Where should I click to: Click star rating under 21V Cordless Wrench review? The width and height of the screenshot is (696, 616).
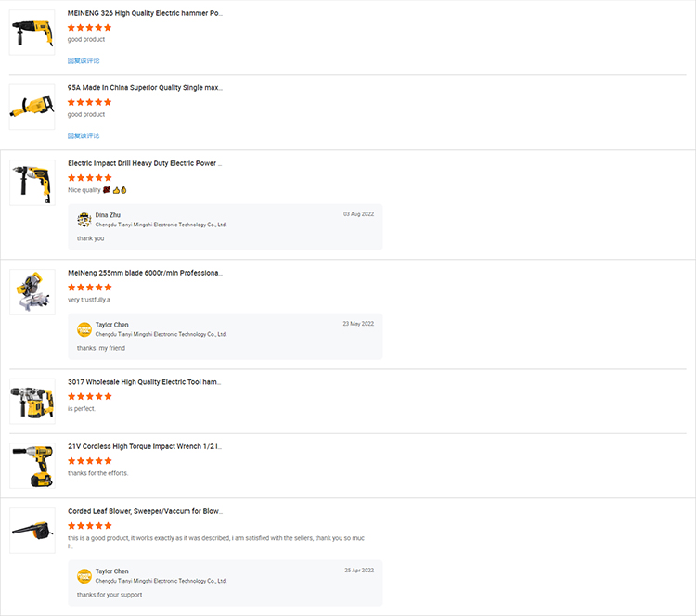point(89,461)
